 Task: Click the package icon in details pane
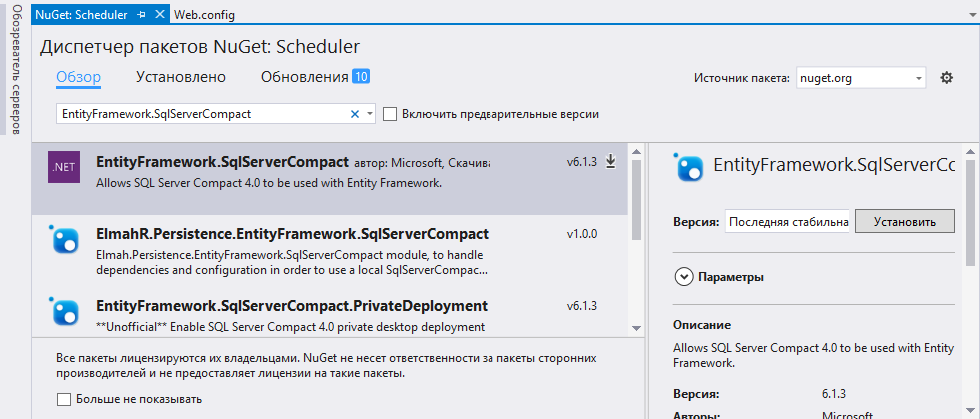689,167
